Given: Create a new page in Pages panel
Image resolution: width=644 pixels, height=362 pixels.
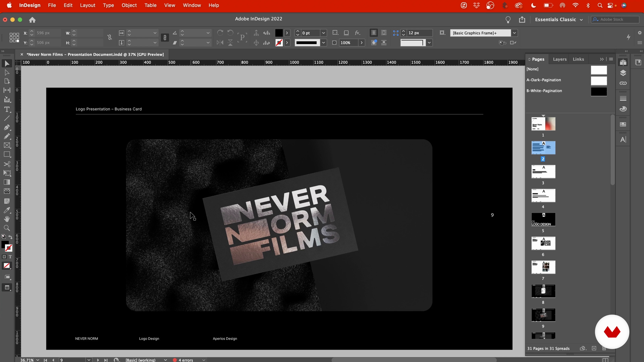Looking at the screenshot, I should click(x=594, y=348).
